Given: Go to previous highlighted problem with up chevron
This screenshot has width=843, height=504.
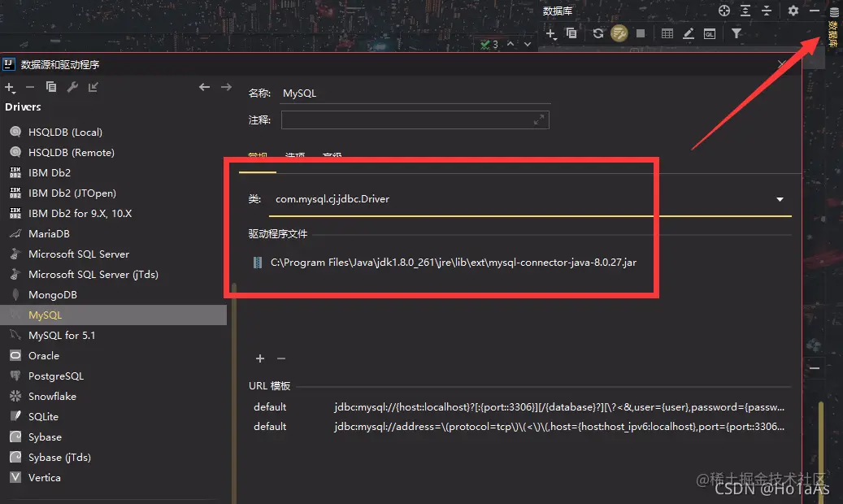Looking at the screenshot, I should pos(511,44).
